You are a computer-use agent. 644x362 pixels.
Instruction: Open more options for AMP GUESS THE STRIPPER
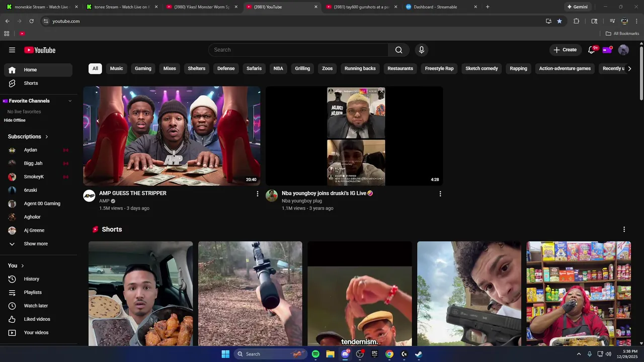tap(258, 194)
